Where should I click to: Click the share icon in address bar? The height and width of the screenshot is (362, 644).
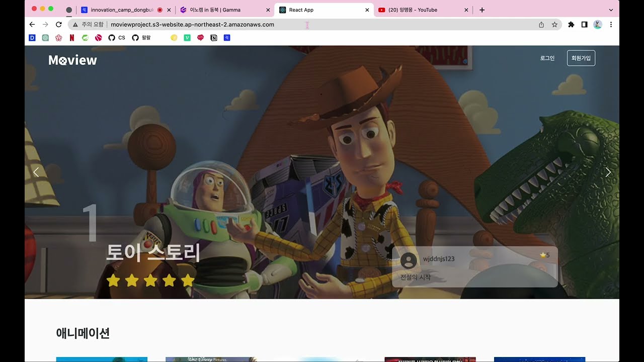541,24
